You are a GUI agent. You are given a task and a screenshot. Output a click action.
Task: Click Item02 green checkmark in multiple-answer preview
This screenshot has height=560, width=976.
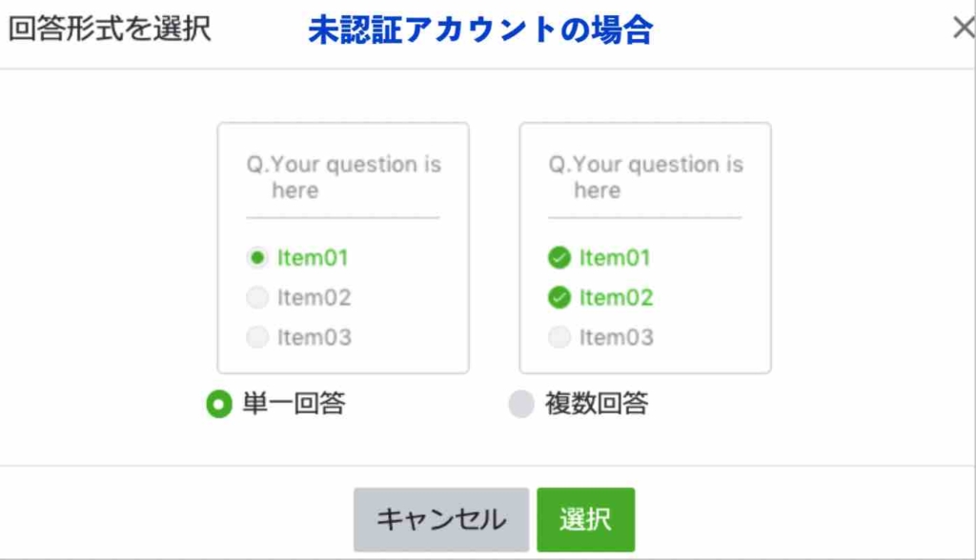[x=559, y=297]
